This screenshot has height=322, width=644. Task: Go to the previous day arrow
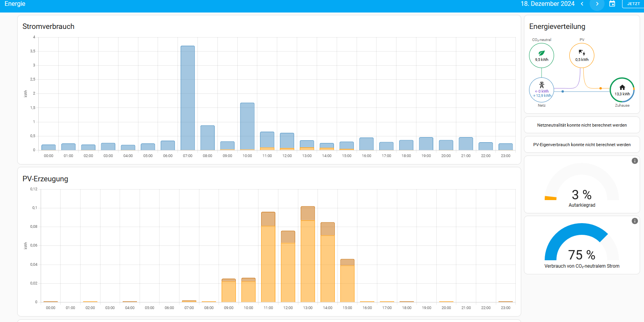pyautogui.click(x=582, y=4)
